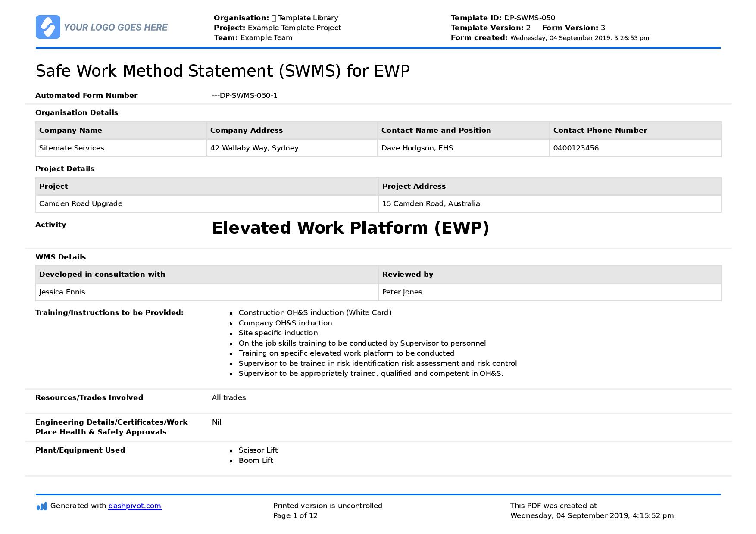Click the 'Company Address' column header
This screenshot has height=534, width=756.
292,130
